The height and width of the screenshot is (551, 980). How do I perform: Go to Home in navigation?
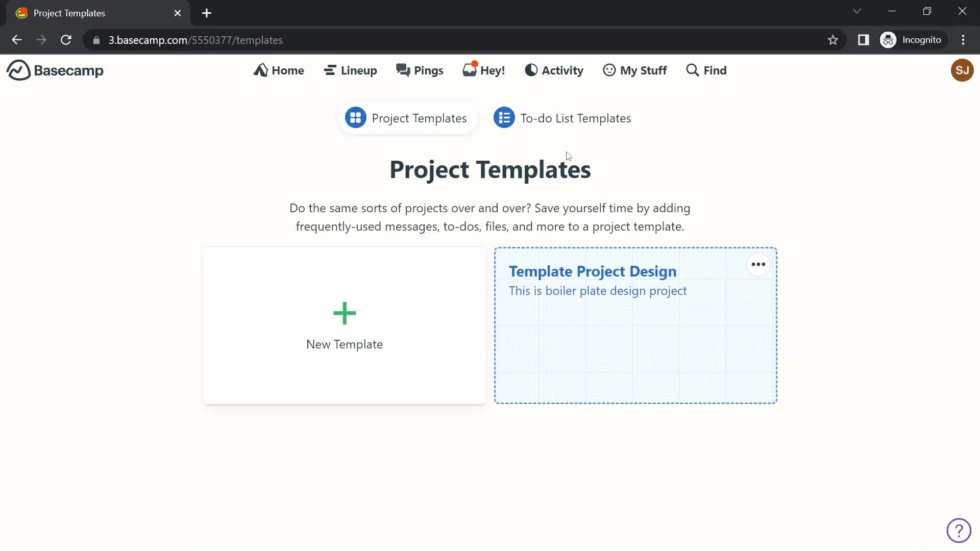click(279, 70)
